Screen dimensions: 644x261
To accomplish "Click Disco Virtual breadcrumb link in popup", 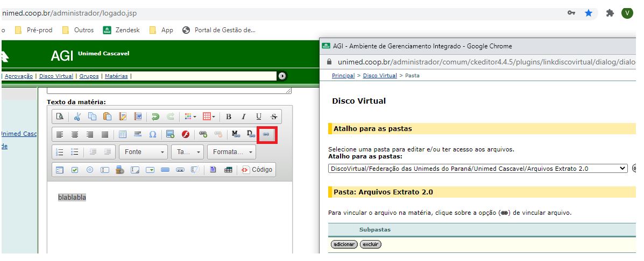I will pyautogui.click(x=380, y=75).
